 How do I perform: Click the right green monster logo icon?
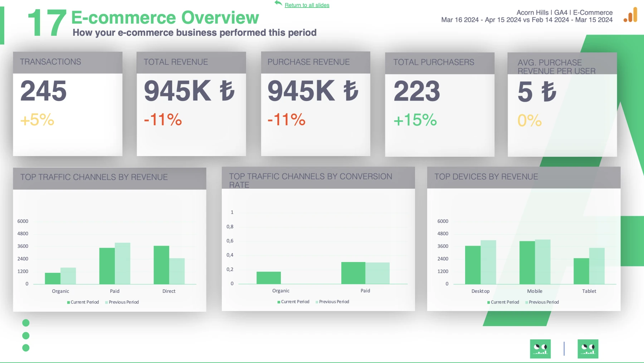pyautogui.click(x=588, y=349)
